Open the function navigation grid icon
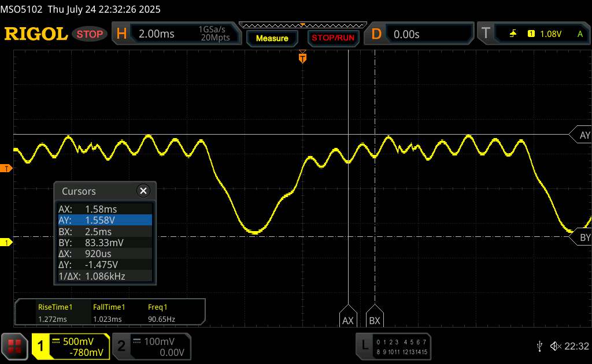The height and width of the screenshot is (364, 592). point(15,346)
